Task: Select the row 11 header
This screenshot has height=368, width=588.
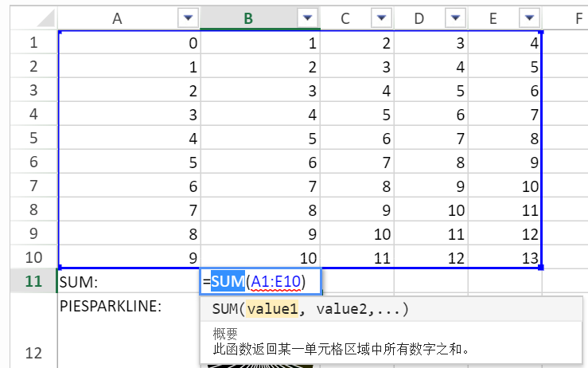Action: click(33, 281)
